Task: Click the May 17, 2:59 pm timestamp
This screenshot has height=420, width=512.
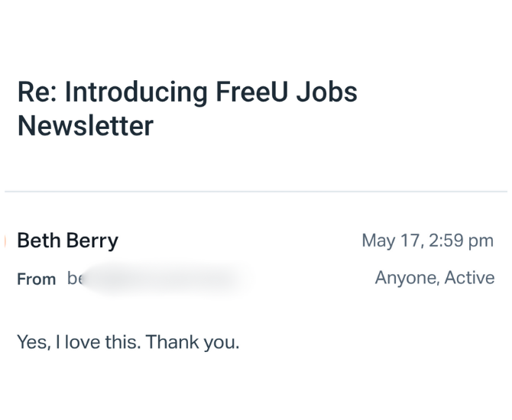Action: pyautogui.click(x=427, y=241)
